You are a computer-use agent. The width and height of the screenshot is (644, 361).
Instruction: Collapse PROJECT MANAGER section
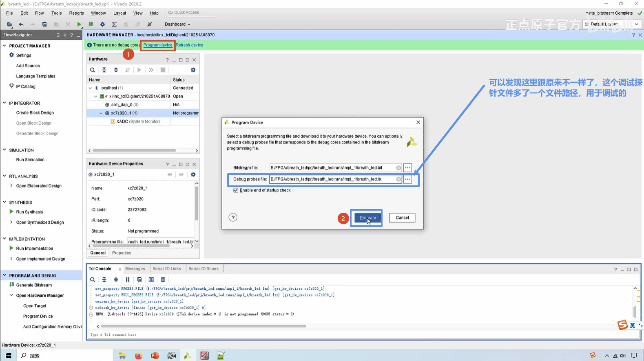pos(4,46)
